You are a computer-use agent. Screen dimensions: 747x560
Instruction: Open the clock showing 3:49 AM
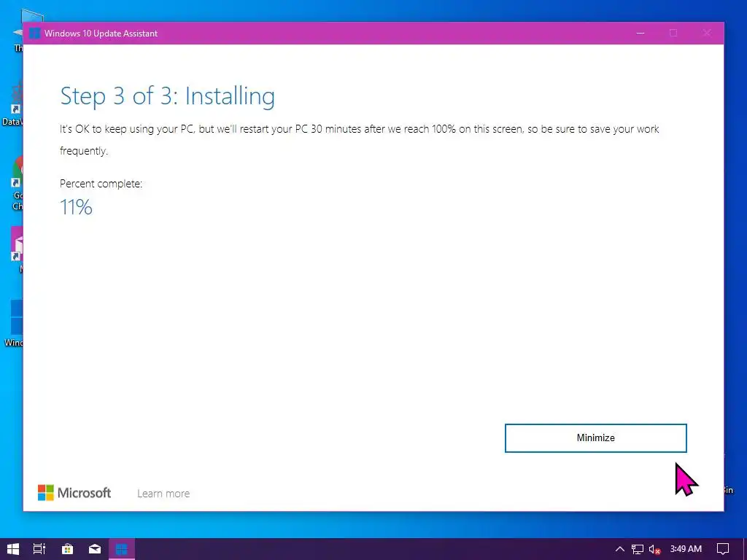[x=686, y=548]
